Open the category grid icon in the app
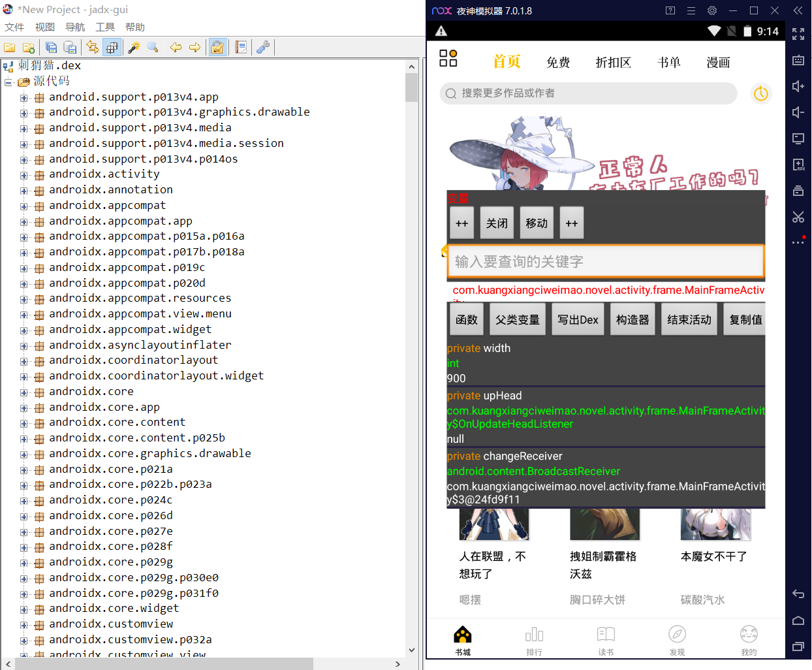This screenshot has width=812, height=670. (x=448, y=58)
